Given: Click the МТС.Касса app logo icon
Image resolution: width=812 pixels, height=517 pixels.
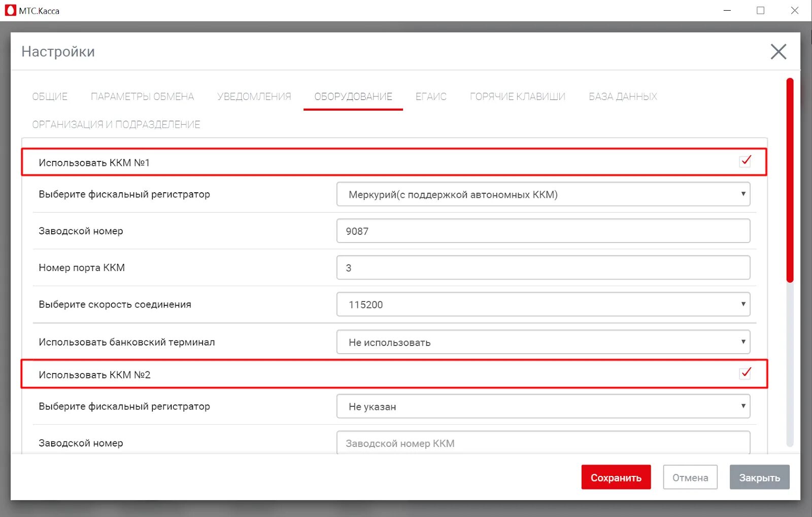Looking at the screenshot, I should (10, 10).
